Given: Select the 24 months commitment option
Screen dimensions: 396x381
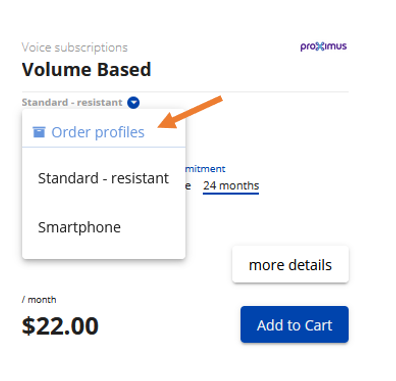Looking at the screenshot, I should tap(231, 186).
